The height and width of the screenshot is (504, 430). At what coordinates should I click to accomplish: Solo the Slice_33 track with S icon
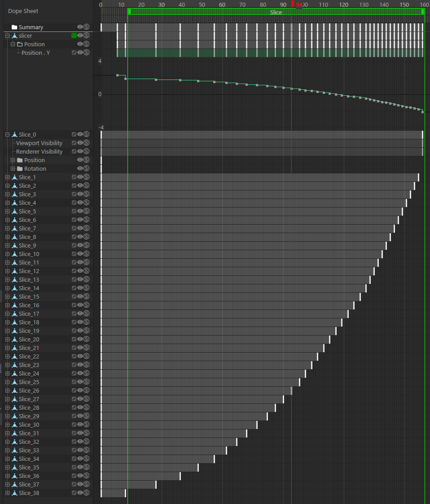coord(86,450)
